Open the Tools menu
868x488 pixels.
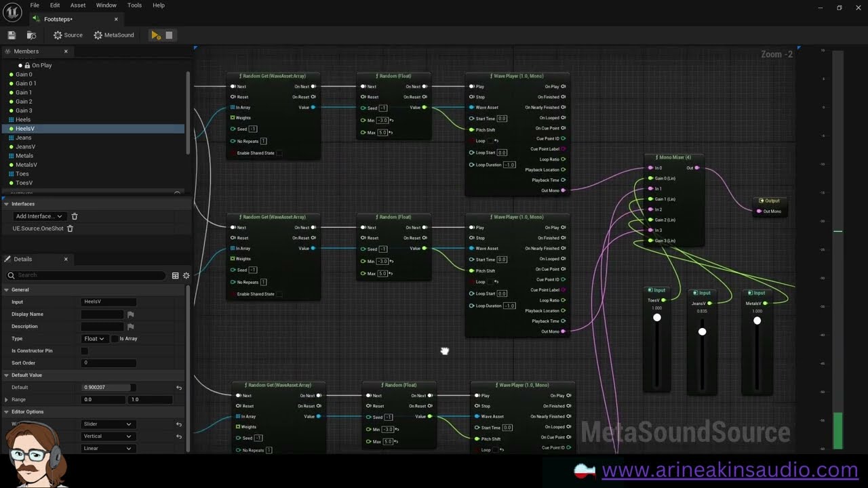[x=134, y=5]
